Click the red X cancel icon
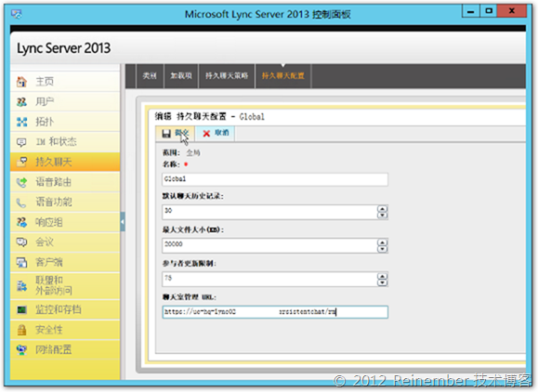Screen dimensions: 538x392 (x=206, y=134)
